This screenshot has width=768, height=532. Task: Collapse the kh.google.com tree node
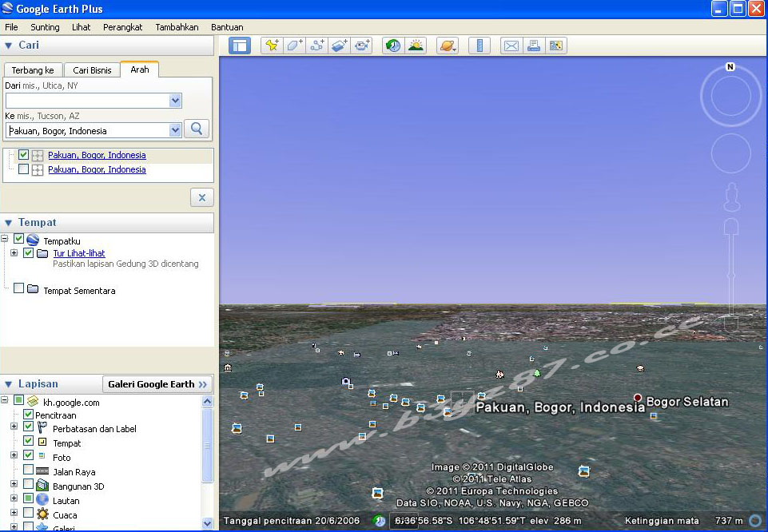5,400
